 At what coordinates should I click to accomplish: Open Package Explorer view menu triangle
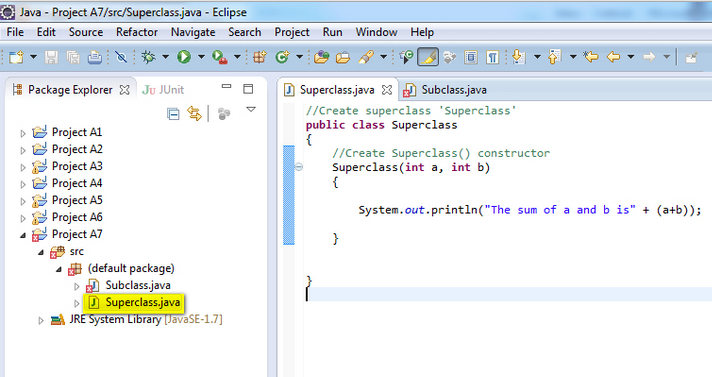(251, 109)
